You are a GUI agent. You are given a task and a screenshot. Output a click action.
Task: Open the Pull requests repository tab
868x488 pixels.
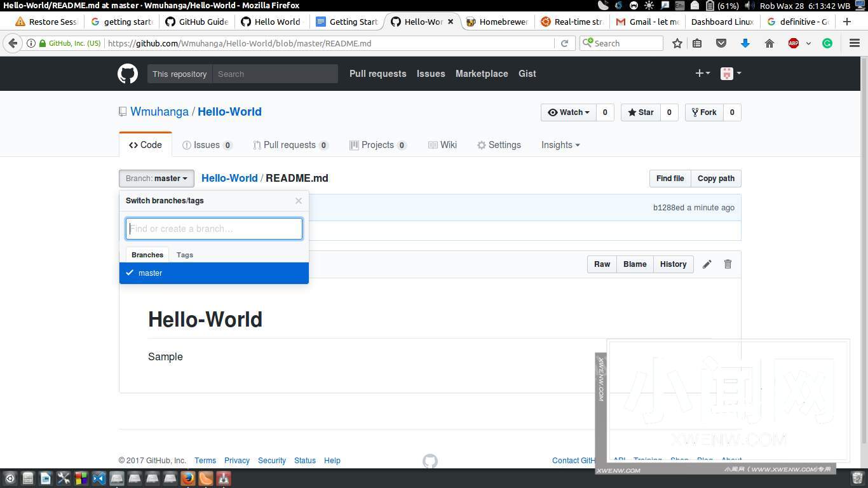click(x=290, y=145)
